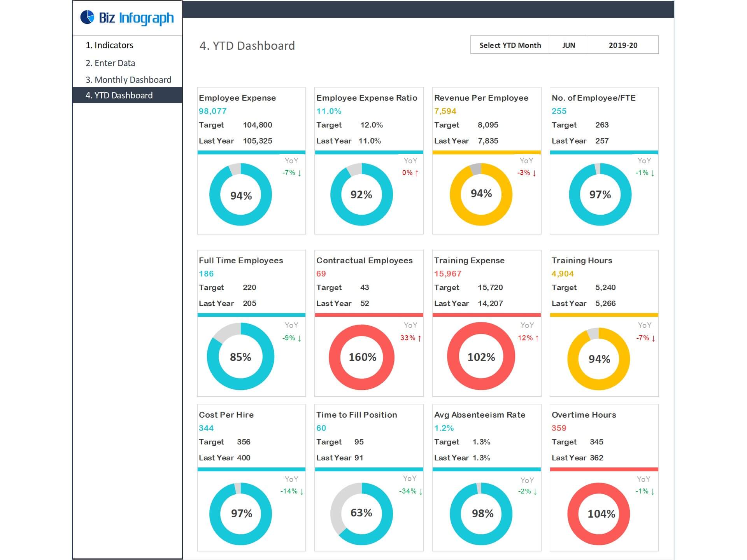Click Employee Expense target 104,800
Viewport: 747px width, 560px height.
pos(258,125)
